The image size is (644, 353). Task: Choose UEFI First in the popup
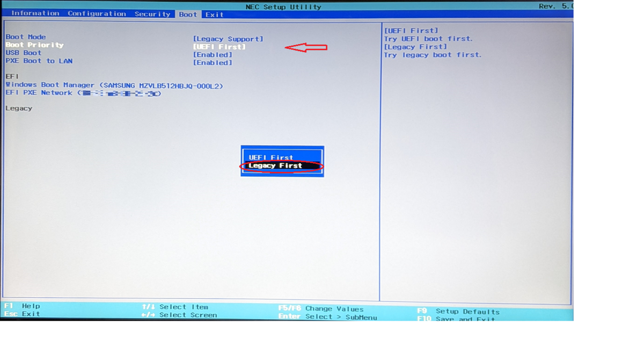271,158
